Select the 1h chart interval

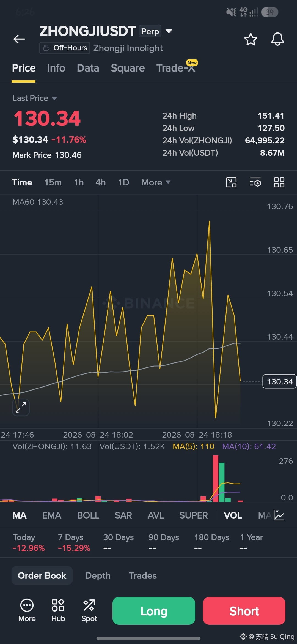coord(79,182)
